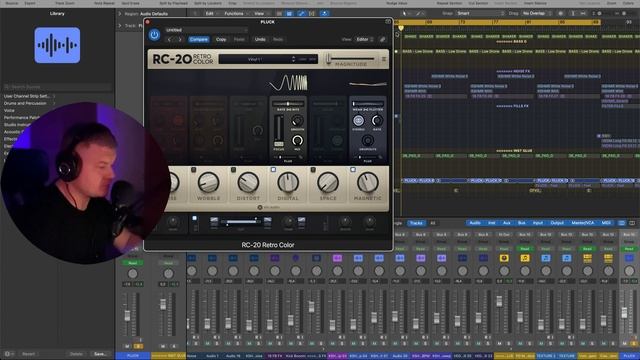Image resolution: width=640 pixels, height=360 pixels.
Task: Toggle the bottom-strip filter checkbox
Action: 194,218
